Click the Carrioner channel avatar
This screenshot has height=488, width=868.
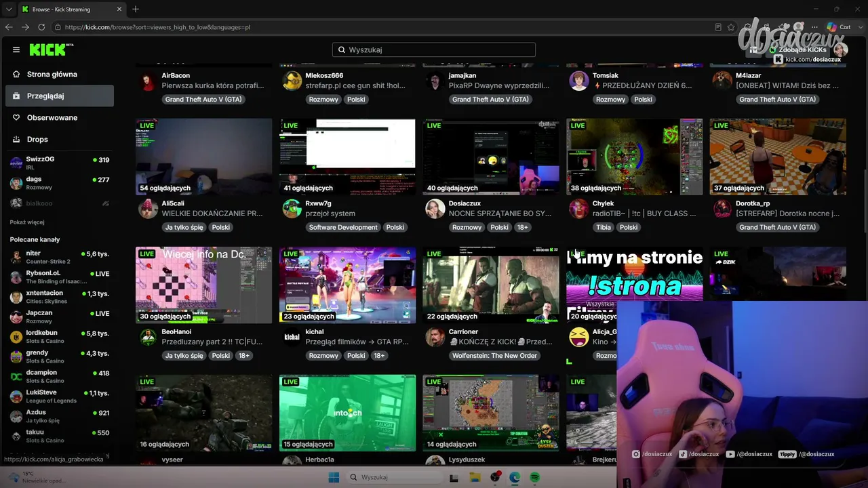pos(435,337)
